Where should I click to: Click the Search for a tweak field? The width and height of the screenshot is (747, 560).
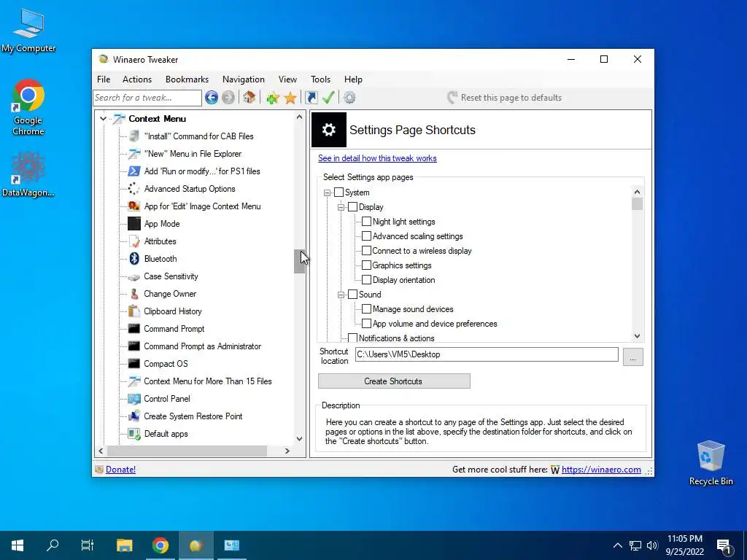pos(147,98)
